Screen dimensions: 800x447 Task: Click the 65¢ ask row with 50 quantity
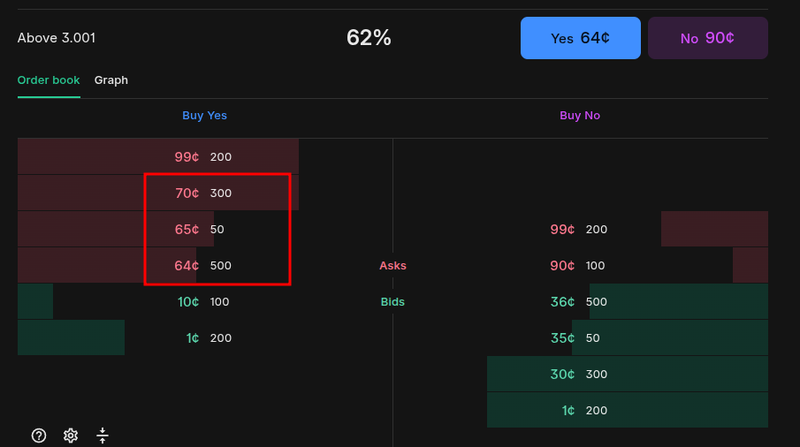click(x=203, y=229)
